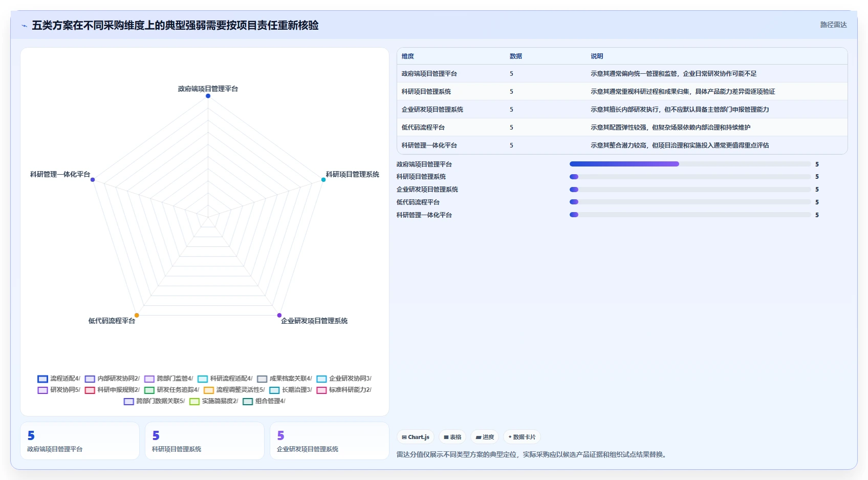Screen dimensions: 868x480
Task: Open the 企业研发项目管理系统 data card
Action: coord(330,441)
